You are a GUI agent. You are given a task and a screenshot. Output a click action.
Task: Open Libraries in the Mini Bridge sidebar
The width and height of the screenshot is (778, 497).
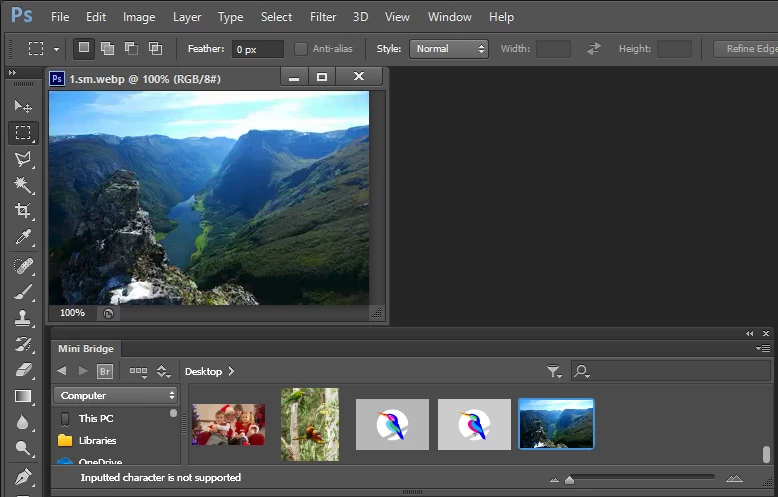pos(97,440)
